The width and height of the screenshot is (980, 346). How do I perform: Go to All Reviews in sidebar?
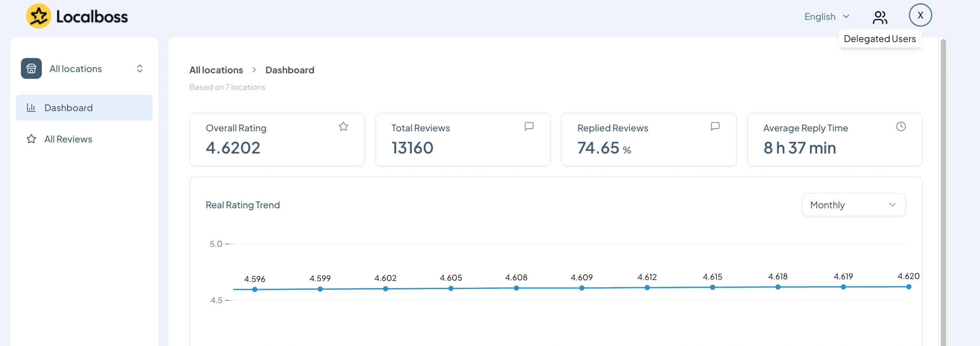pos(68,139)
